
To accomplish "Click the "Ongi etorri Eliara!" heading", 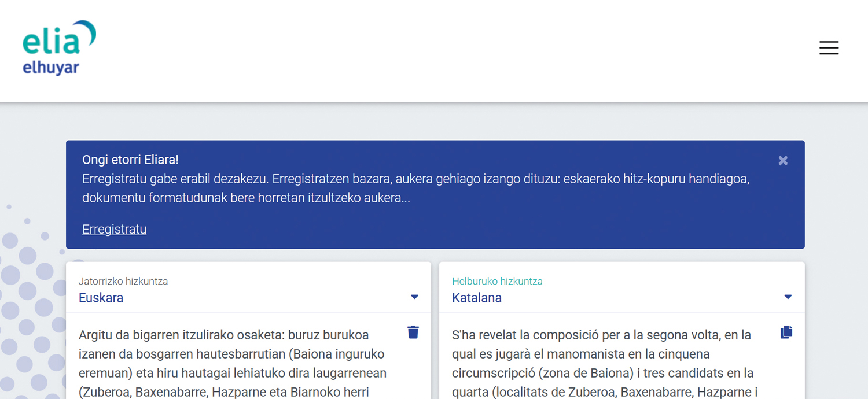I will (x=130, y=160).
